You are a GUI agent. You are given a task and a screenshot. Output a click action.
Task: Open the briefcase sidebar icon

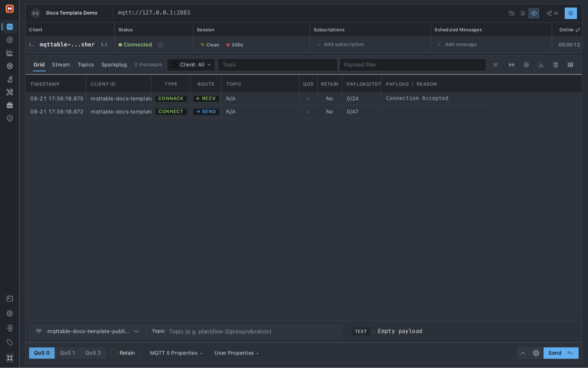point(10,105)
